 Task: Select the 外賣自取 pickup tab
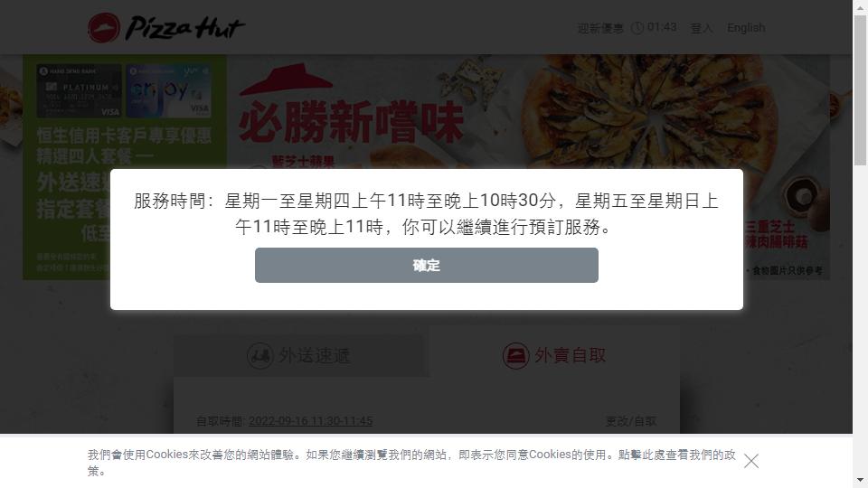click(x=553, y=356)
